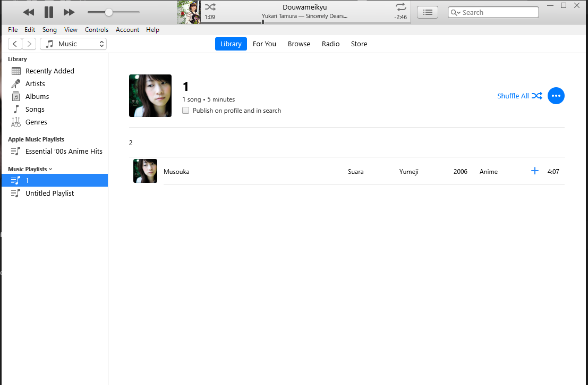Viewport: 588px width, 385px height.
Task: Open the blue more options button
Action: [556, 96]
